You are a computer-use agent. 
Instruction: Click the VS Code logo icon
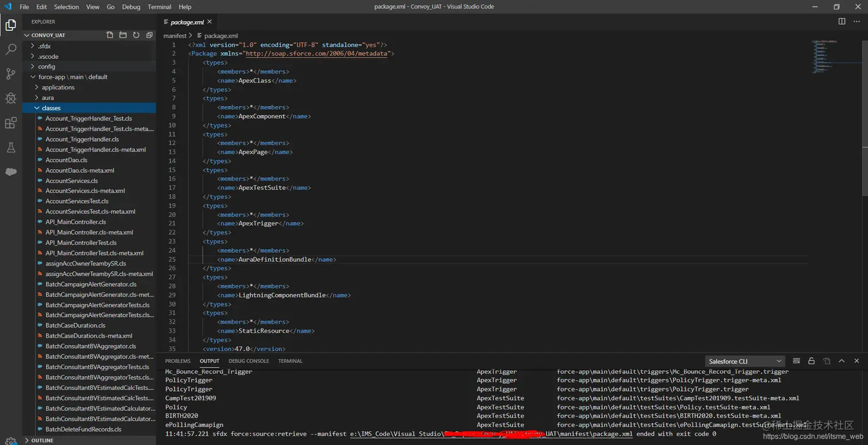click(7, 6)
